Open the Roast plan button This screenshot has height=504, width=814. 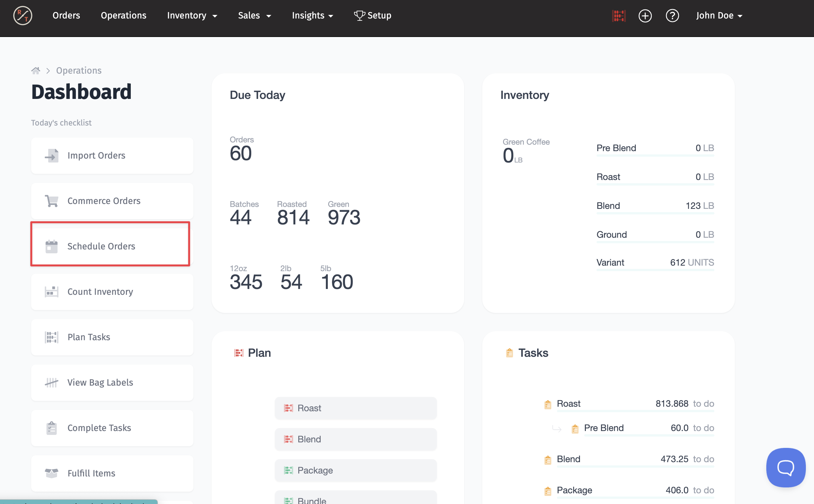355,408
